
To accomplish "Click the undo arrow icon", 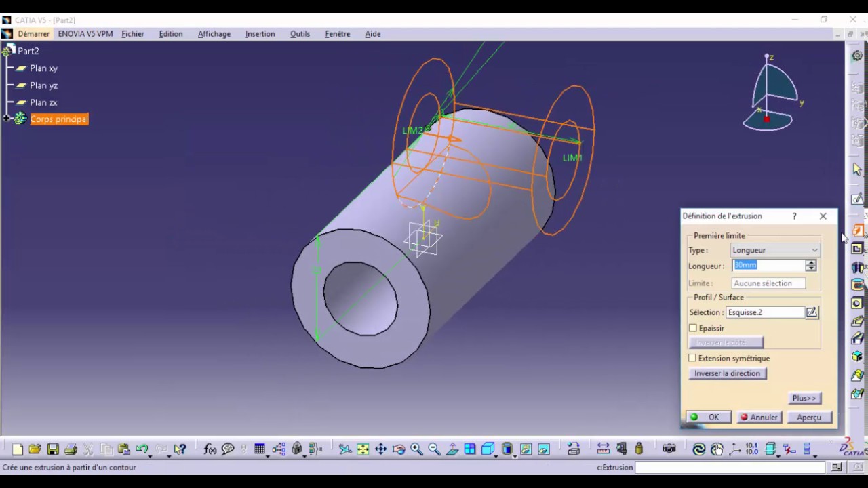I will pos(142,449).
